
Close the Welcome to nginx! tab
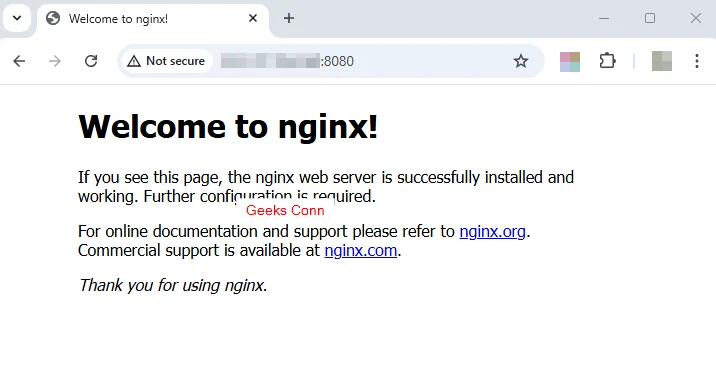(x=253, y=18)
